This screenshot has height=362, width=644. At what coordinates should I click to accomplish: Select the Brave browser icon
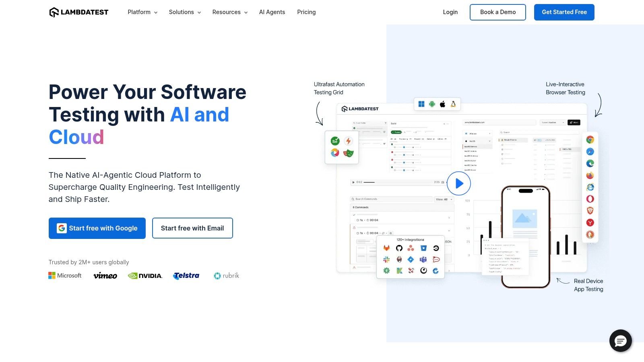(590, 210)
